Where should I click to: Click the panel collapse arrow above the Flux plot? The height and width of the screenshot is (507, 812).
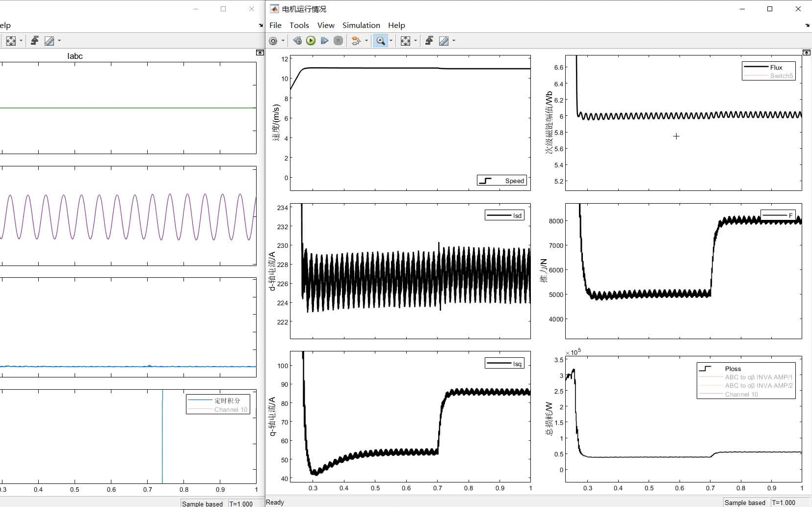click(807, 52)
